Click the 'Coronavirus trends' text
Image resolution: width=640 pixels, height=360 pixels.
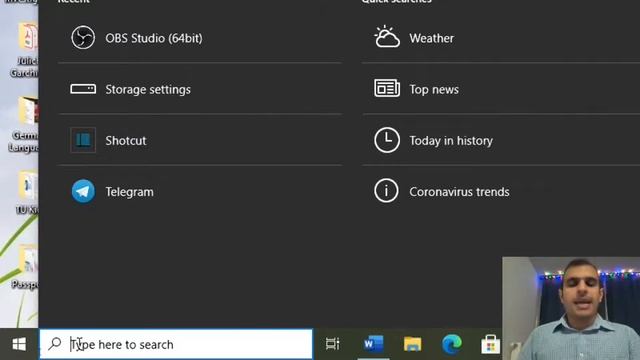pyautogui.click(x=459, y=192)
